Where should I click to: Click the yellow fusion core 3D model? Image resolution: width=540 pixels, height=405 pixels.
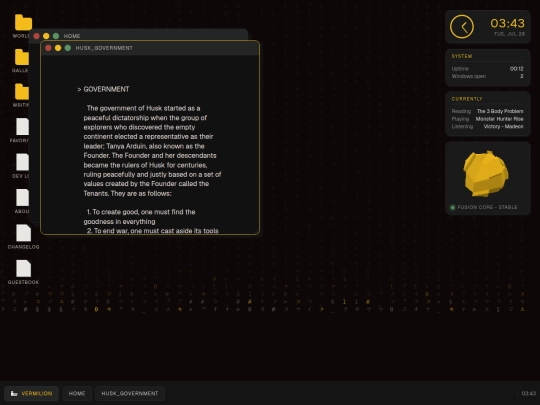(486, 174)
